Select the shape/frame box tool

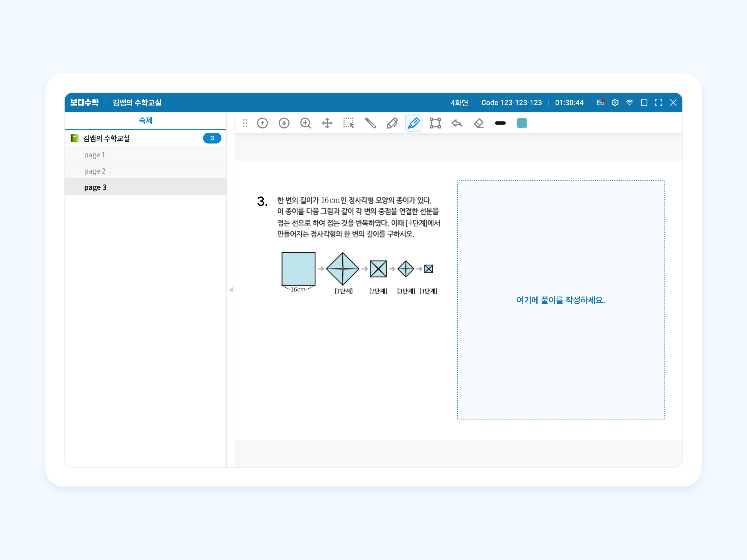click(x=435, y=123)
